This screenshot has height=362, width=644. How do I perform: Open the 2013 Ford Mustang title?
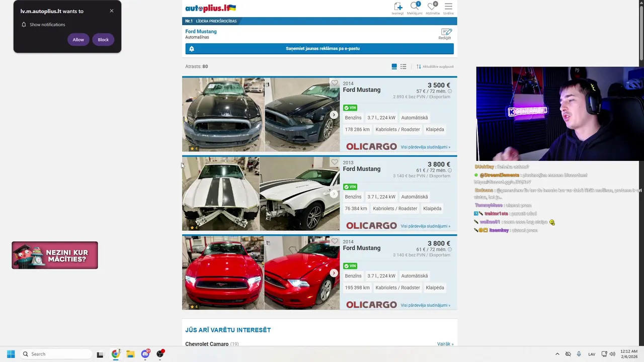(361, 169)
